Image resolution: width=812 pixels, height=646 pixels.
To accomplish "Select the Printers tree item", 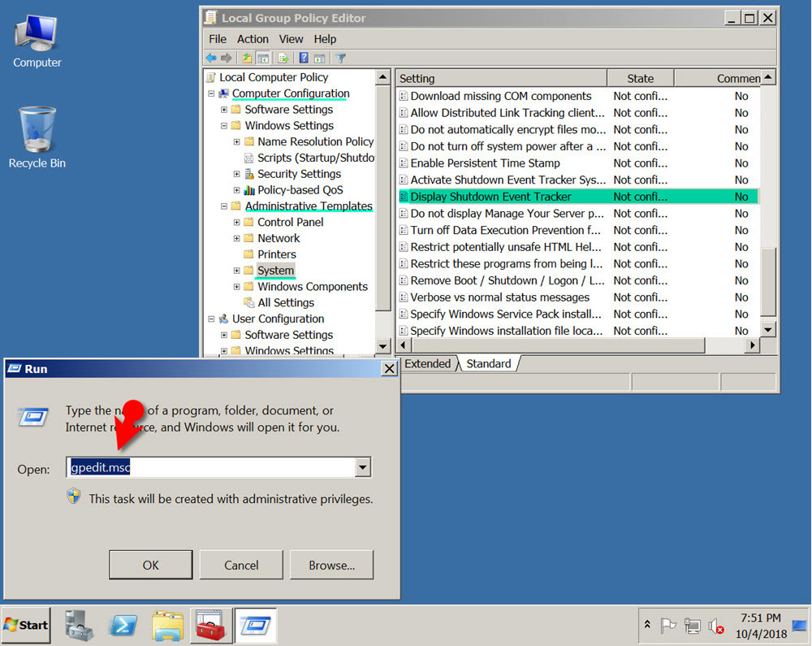I will [x=277, y=254].
